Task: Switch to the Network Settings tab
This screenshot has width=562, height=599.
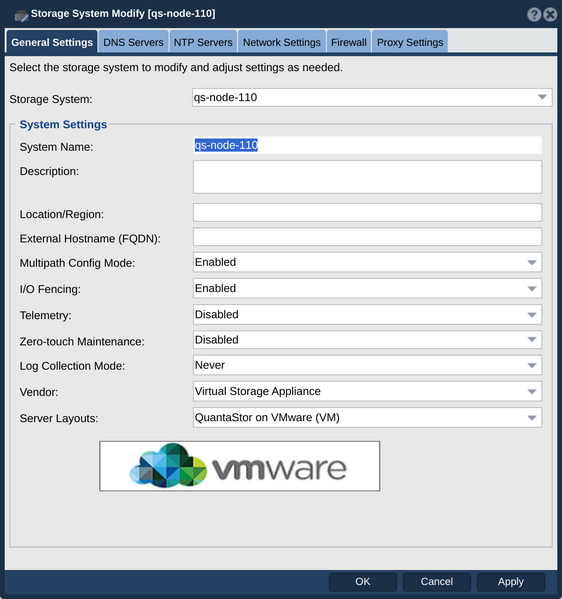Action: pyautogui.click(x=282, y=42)
